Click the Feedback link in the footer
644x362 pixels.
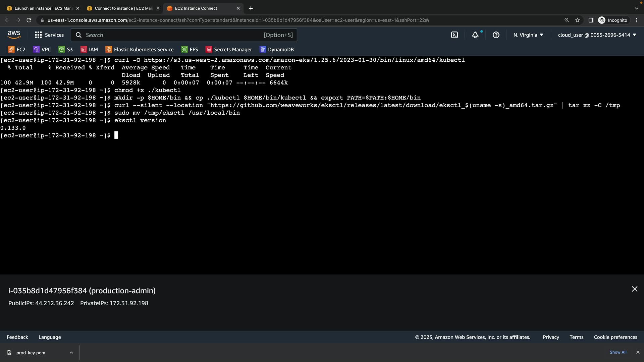(x=17, y=337)
